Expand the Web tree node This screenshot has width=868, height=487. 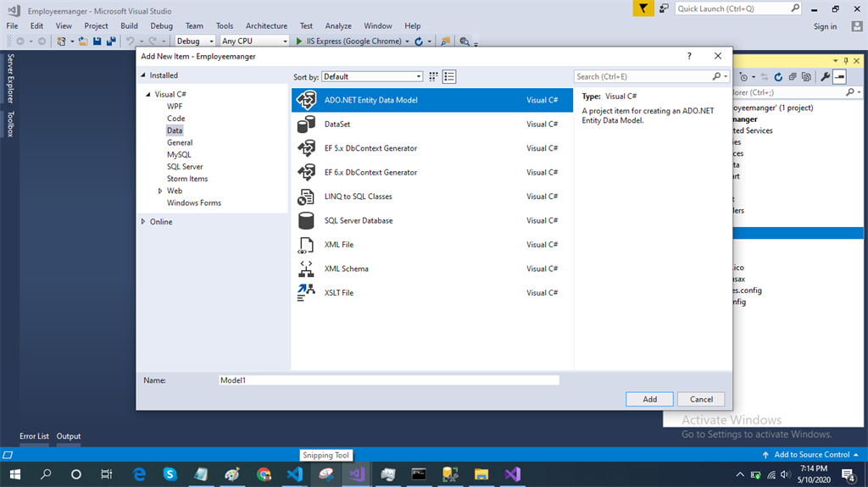[159, 191]
